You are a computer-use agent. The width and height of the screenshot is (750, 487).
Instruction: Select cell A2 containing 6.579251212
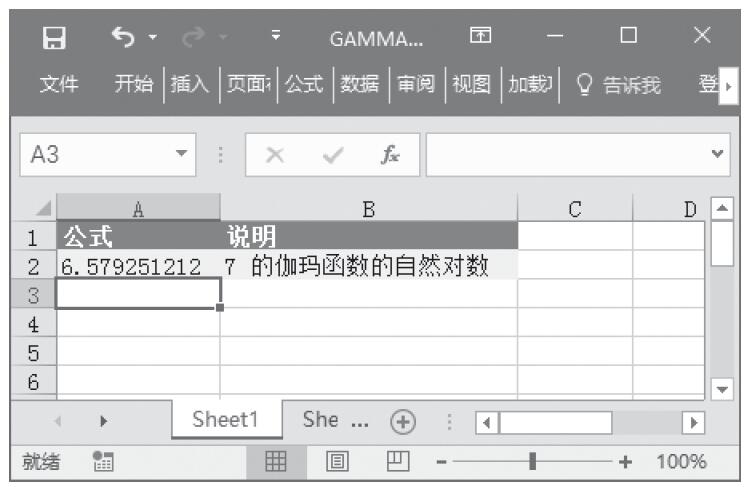pyautogui.click(x=138, y=266)
